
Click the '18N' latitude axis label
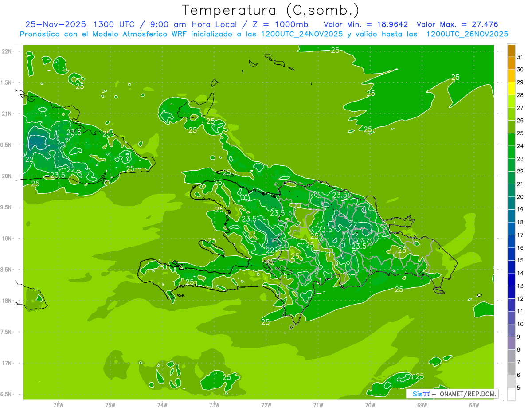[7, 301]
